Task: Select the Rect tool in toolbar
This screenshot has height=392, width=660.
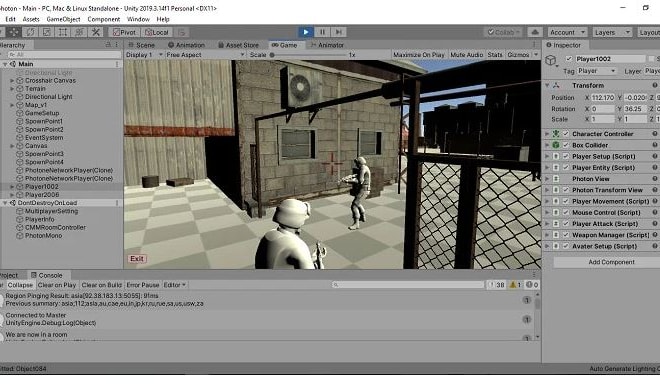Action: click(63, 32)
